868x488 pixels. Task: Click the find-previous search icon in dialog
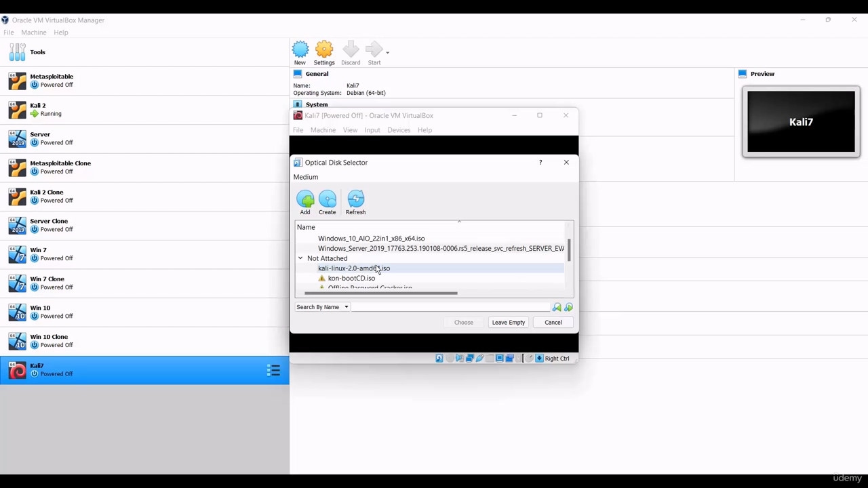coord(557,307)
